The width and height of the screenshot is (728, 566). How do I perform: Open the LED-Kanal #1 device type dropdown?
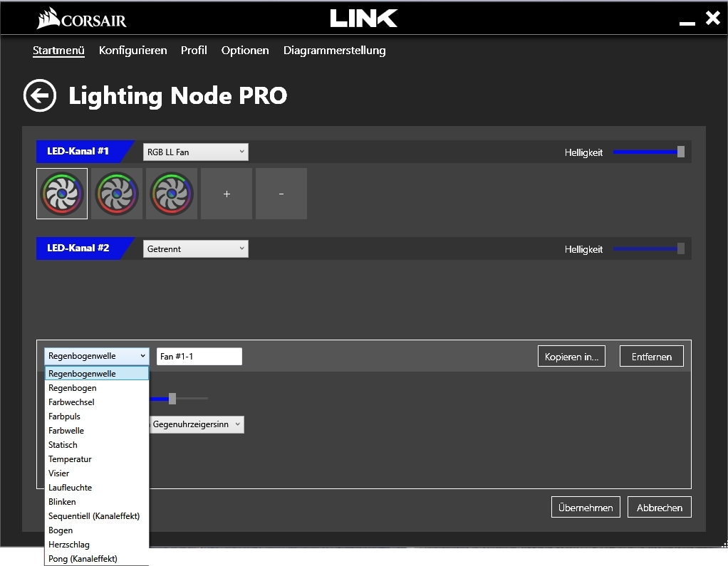tap(195, 152)
